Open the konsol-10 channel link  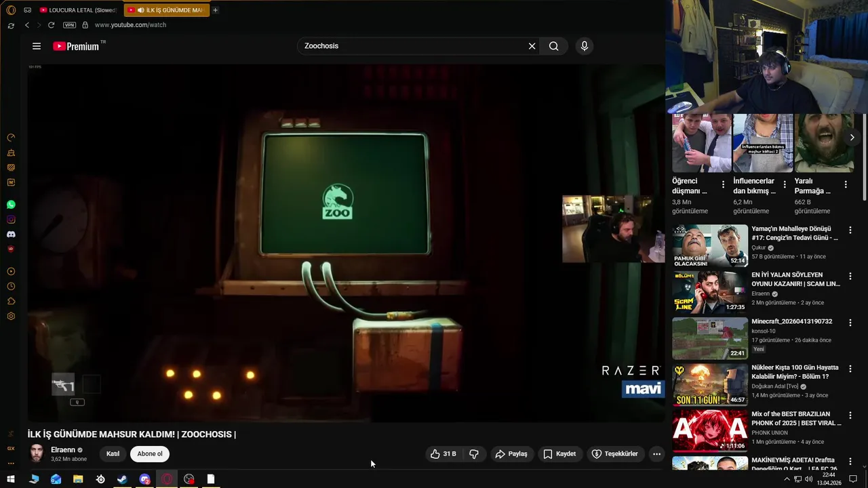pyautogui.click(x=763, y=331)
